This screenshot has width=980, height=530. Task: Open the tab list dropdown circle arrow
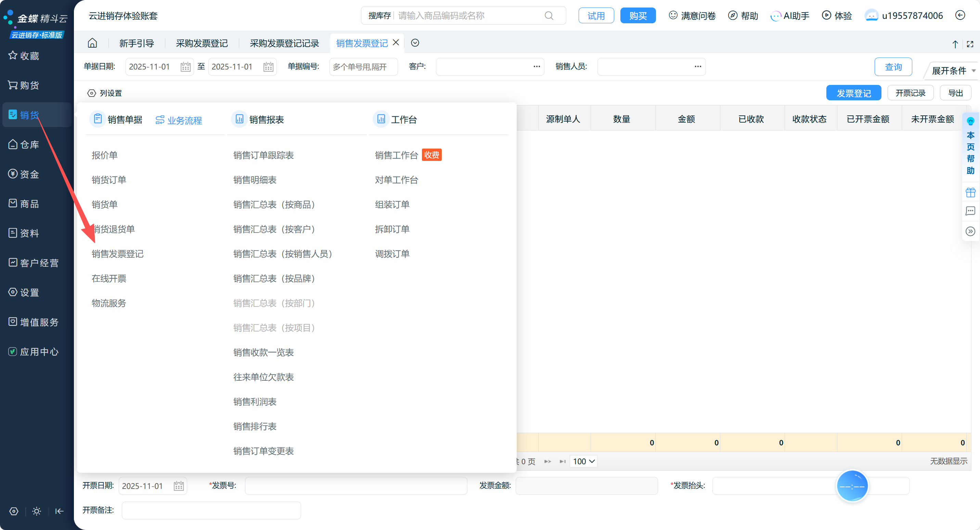[415, 43]
